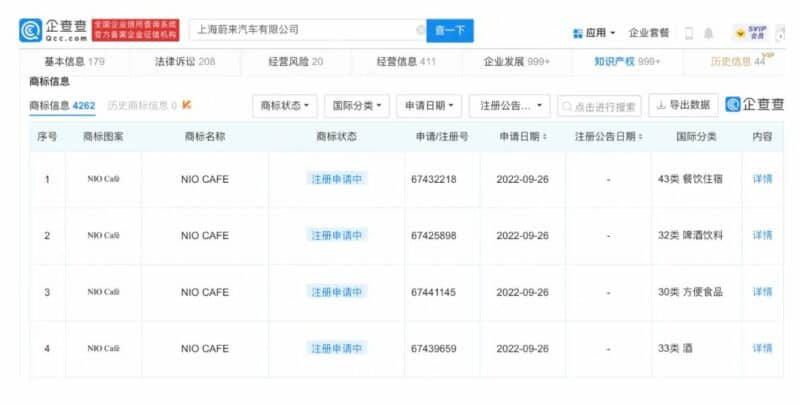Open the 申请日期 filter dropdown
This screenshot has width=800, height=405.
(429, 106)
